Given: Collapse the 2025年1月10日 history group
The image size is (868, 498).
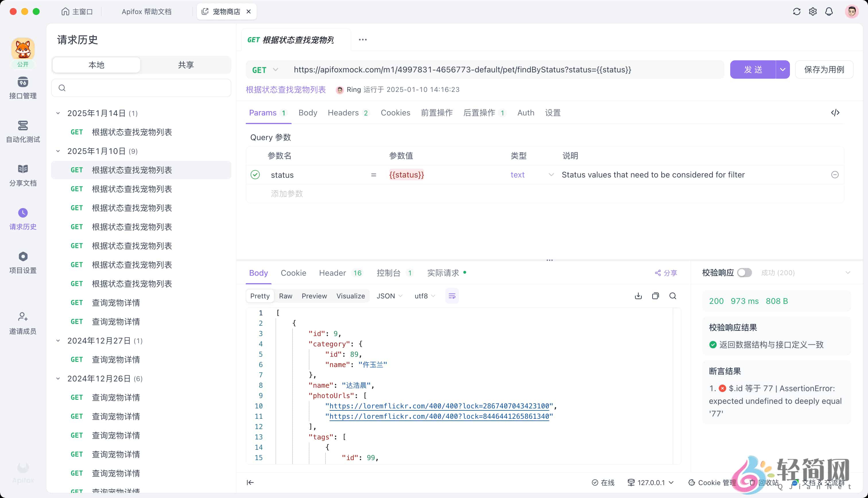Looking at the screenshot, I should [58, 151].
